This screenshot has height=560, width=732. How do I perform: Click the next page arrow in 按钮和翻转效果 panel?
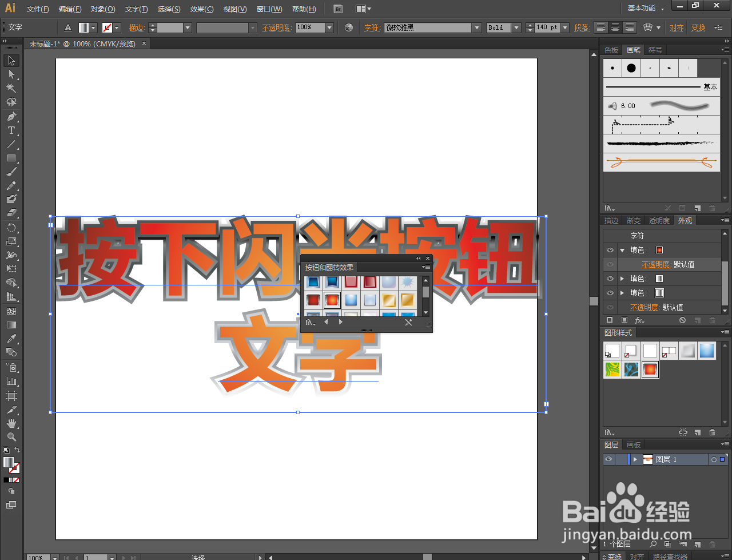pos(340,321)
